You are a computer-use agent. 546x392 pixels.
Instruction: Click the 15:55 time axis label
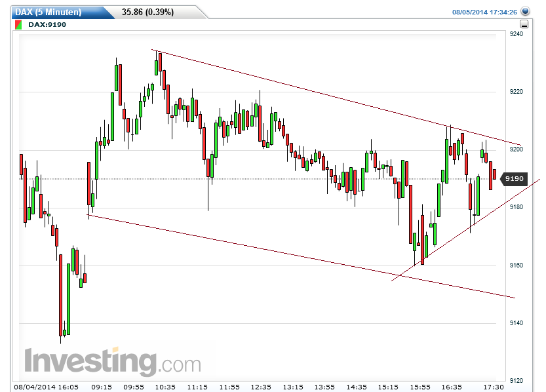point(420,387)
